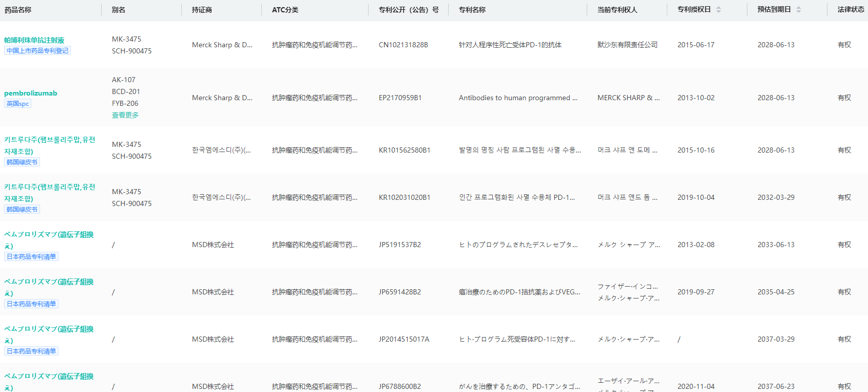Select patent number JP6788600B2
Screen dimensions: 868x392
400,387
